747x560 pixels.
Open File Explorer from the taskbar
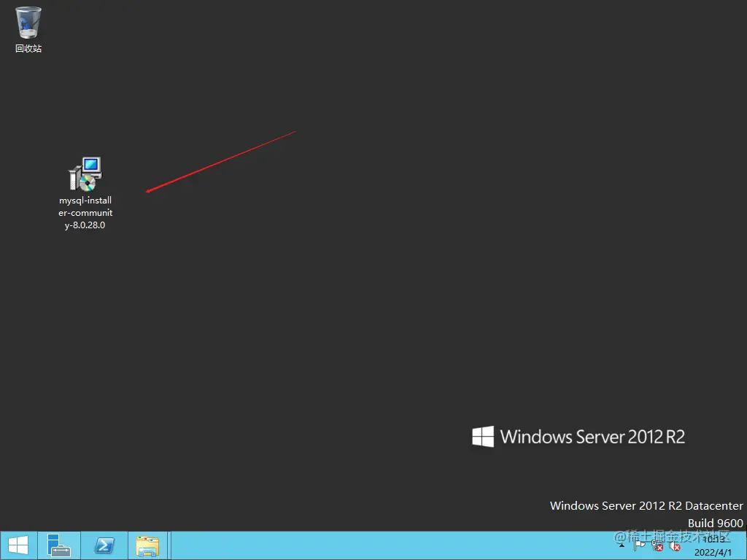coord(147,545)
